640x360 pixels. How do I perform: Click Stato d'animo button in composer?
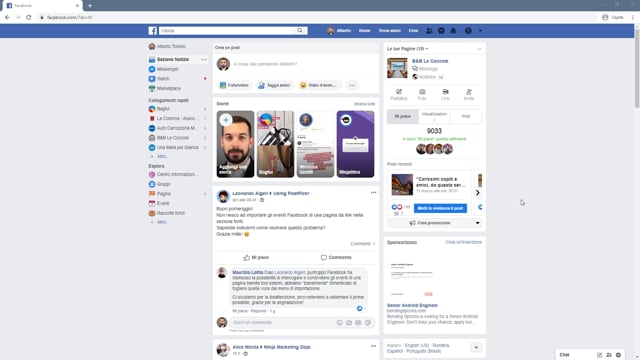[x=319, y=85]
